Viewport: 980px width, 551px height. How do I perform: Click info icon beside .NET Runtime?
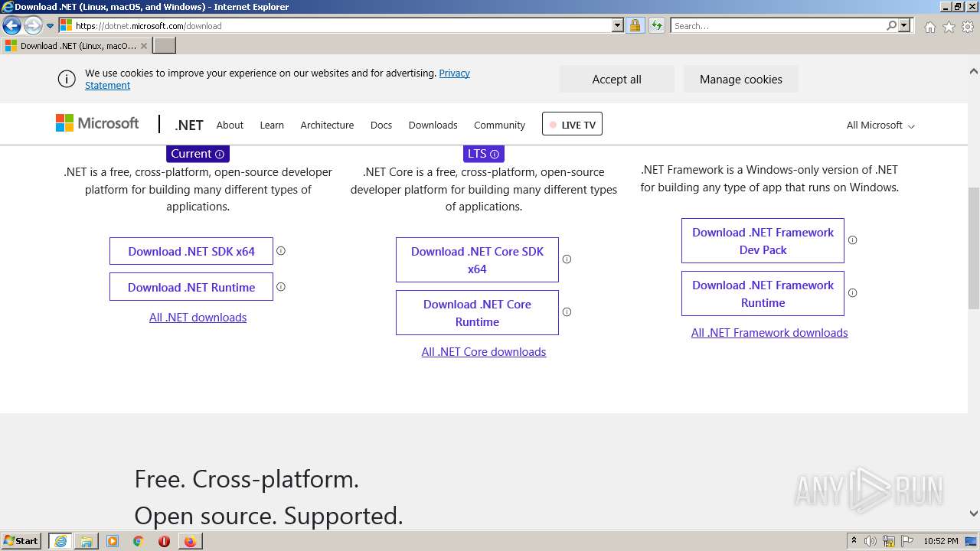[x=281, y=286]
